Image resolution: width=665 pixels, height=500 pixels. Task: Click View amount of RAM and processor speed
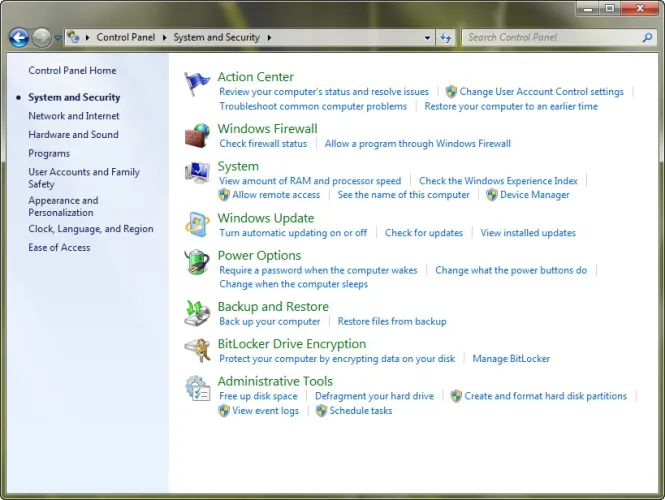click(310, 181)
